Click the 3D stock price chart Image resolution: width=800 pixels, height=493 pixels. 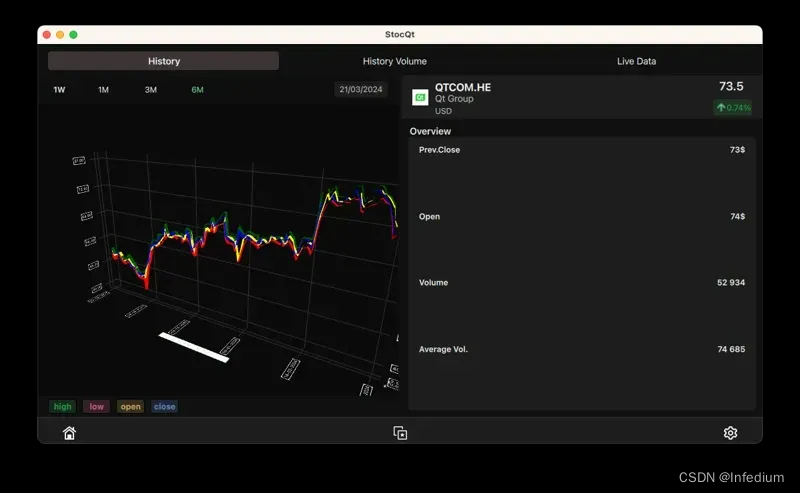[x=219, y=250]
